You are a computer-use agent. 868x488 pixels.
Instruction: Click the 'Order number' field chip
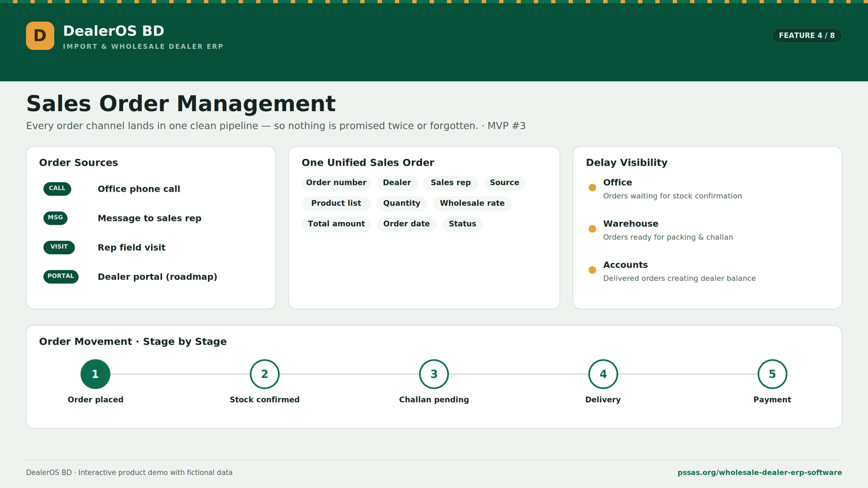336,183
